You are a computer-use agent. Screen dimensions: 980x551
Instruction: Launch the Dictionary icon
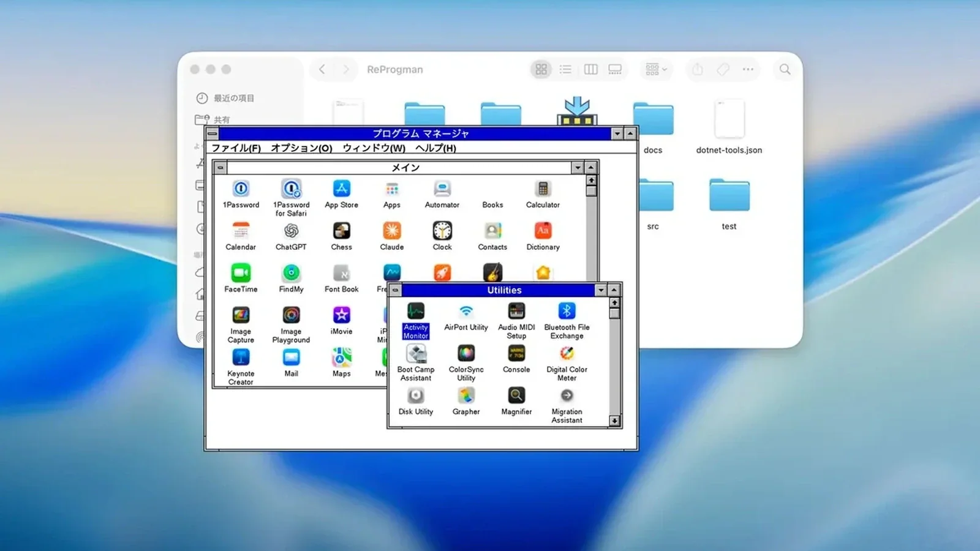point(543,231)
